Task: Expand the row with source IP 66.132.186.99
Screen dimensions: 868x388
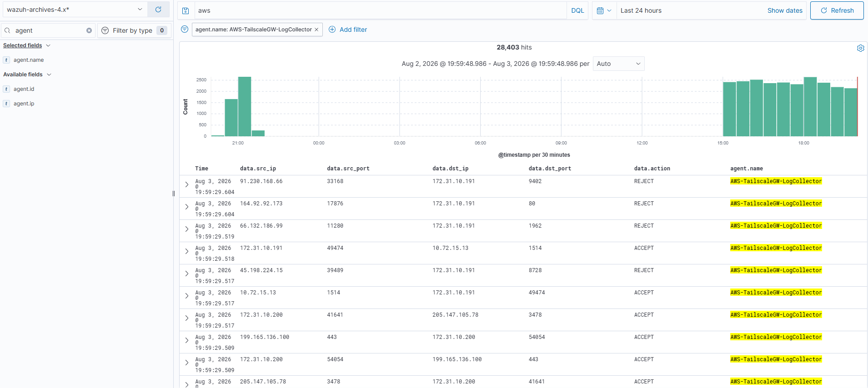Action: [186, 229]
